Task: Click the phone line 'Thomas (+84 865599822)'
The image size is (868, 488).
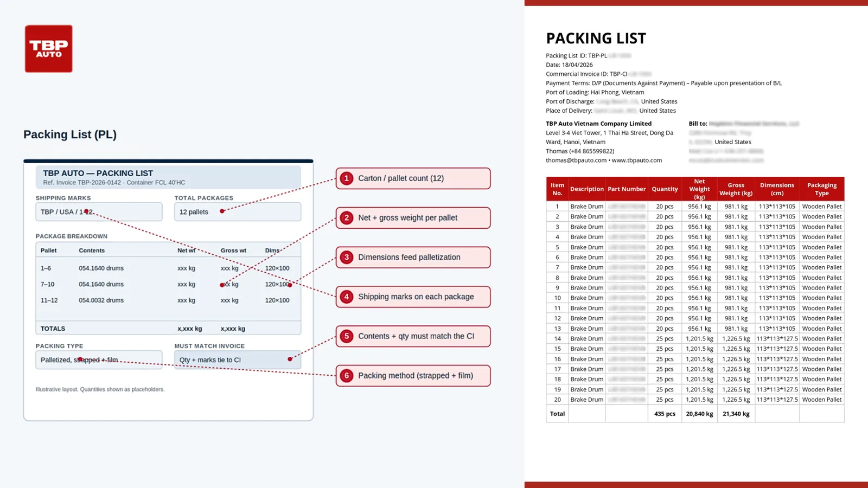Action: [580, 151]
